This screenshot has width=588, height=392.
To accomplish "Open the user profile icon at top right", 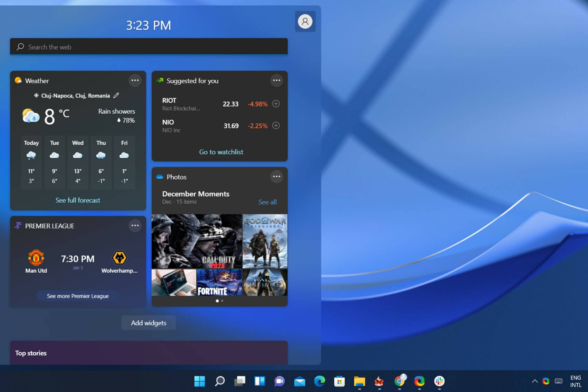I will [305, 21].
